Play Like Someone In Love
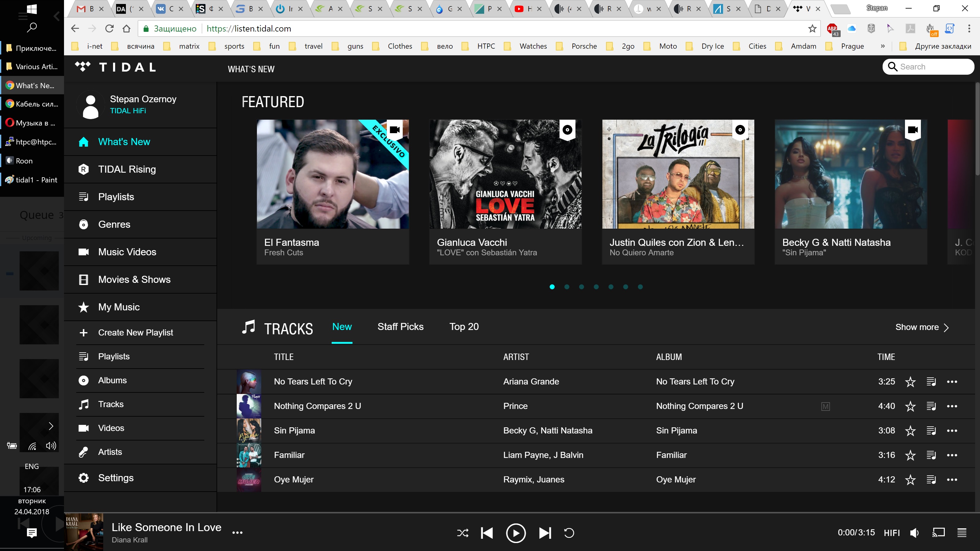This screenshot has height=551, width=980. (516, 533)
